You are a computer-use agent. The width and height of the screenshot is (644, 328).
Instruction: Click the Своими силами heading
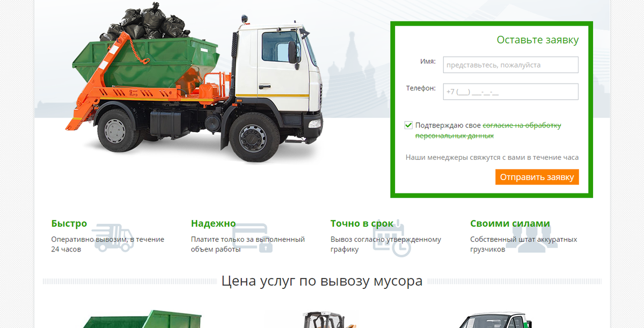pyautogui.click(x=510, y=223)
